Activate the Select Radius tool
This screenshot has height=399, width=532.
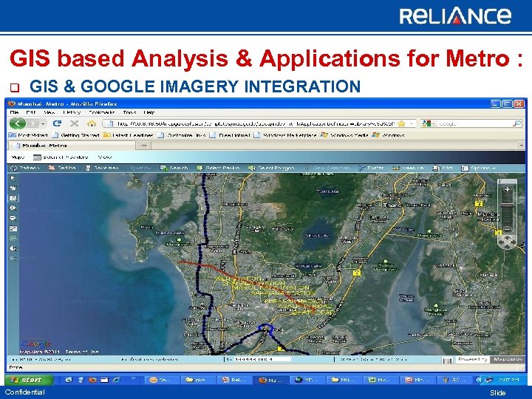click(x=218, y=168)
